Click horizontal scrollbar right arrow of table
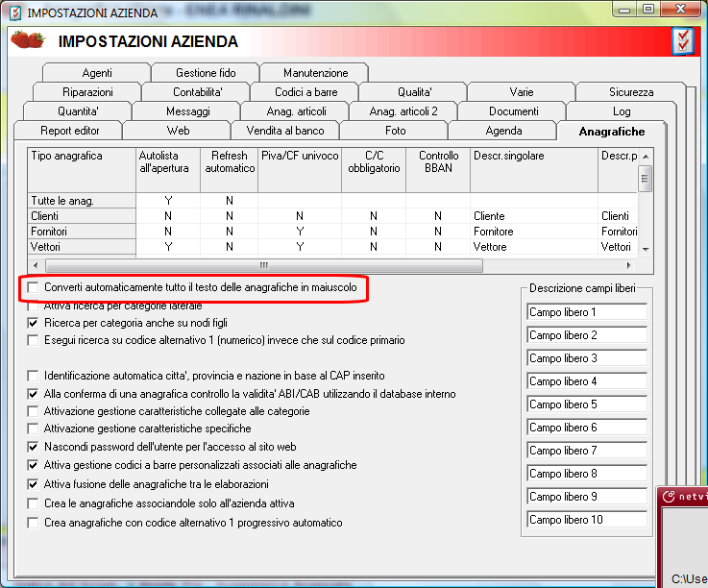Image resolution: width=708 pixels, height=588 pixels. coord(628,265)
